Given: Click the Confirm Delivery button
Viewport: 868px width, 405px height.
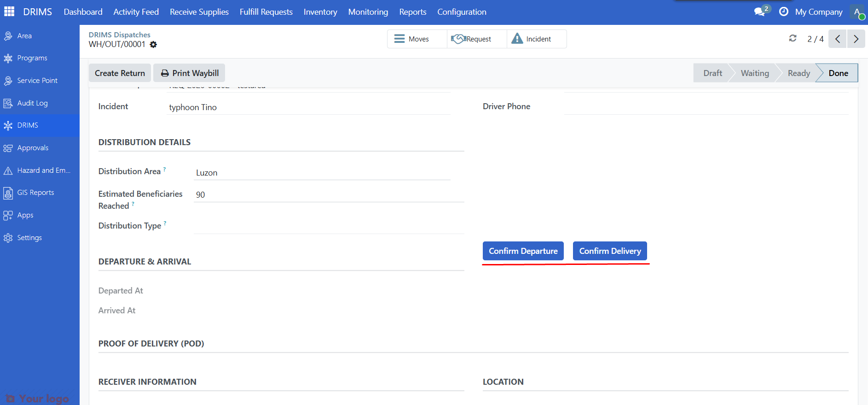Looking at the screenshot, I should point(610,251).
